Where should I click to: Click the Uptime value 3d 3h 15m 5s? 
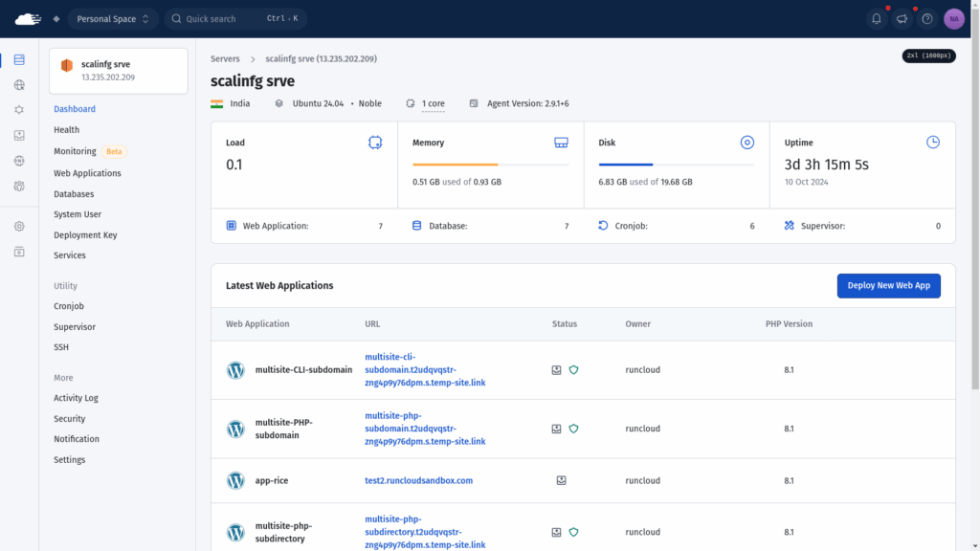(x=826, y=165)
